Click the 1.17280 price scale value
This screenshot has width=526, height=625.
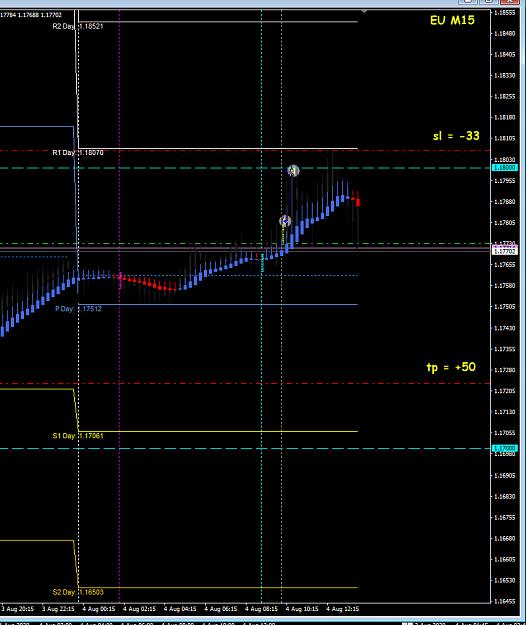pyautogui.click(x=504, y=370)
